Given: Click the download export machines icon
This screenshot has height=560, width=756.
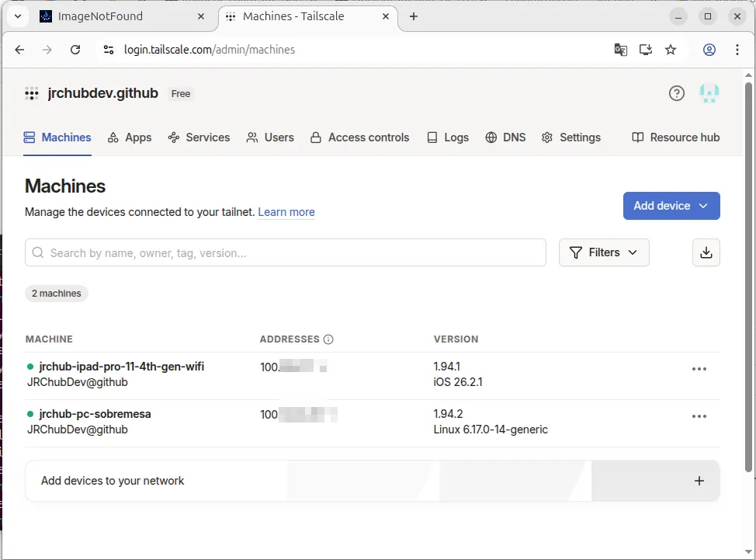Looking at the screenshot, I should [x=706, y=252].
